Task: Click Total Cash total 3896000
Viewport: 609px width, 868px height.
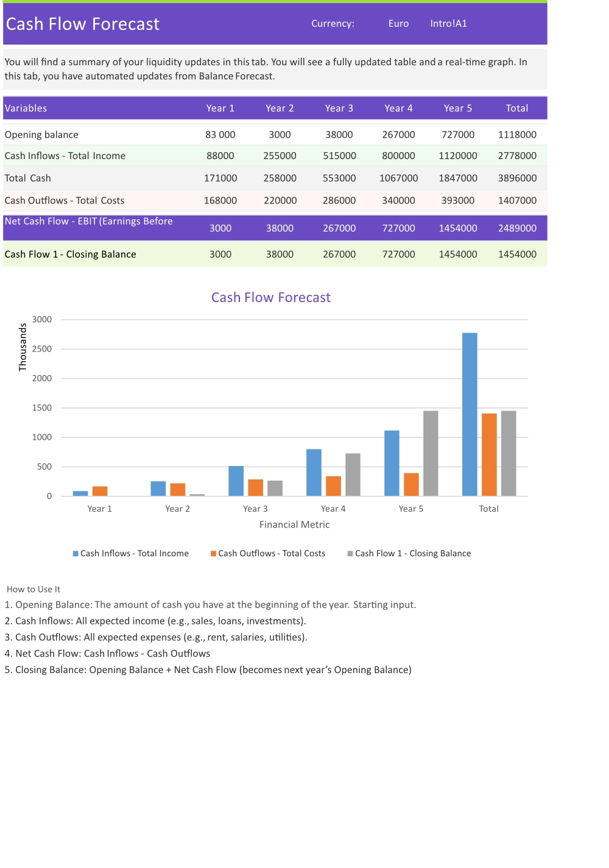Action: (517, 178)
